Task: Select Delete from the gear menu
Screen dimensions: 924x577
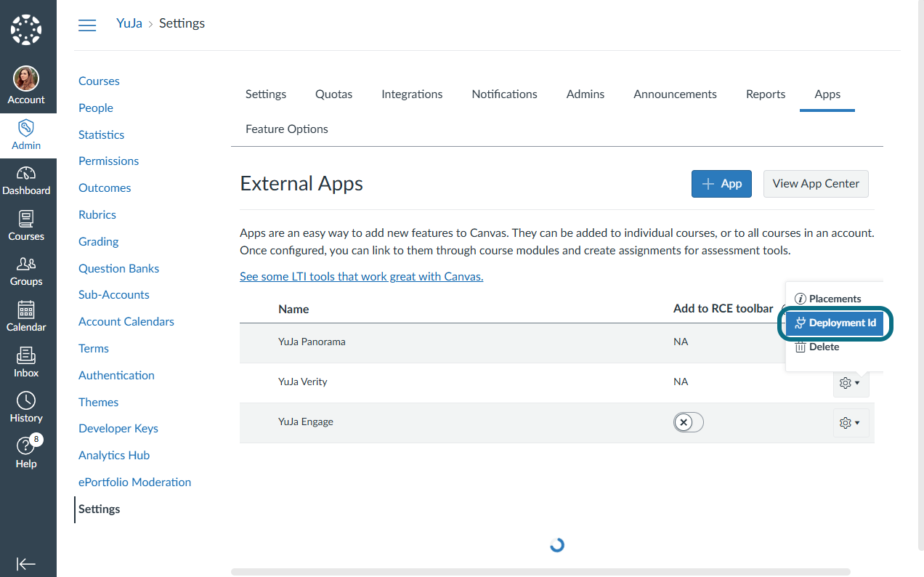Action: tap(817, 347)
